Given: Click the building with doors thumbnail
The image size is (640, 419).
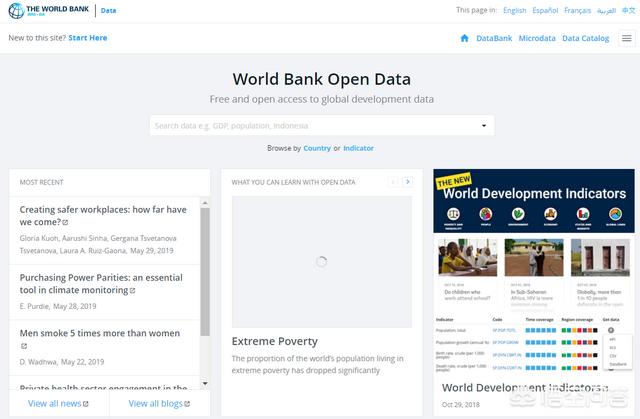Looking at the screenshot, I should click(x=600, y=257).
